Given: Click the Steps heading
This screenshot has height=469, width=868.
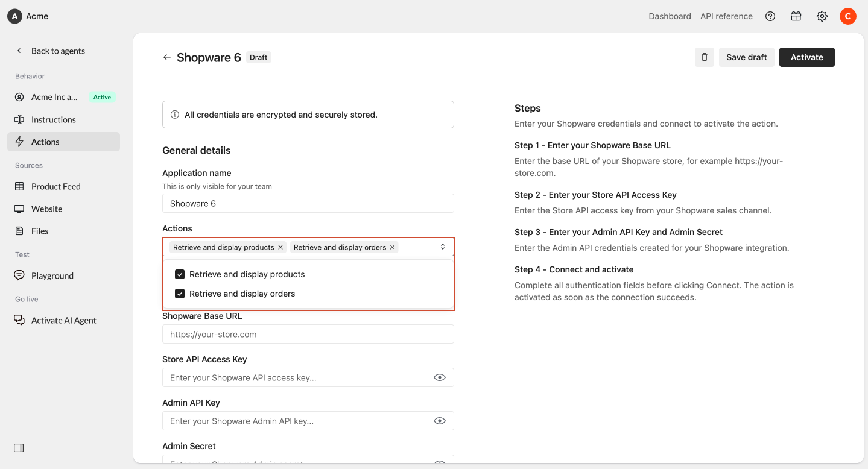Looking at the screenshot, I should [528, 108].
